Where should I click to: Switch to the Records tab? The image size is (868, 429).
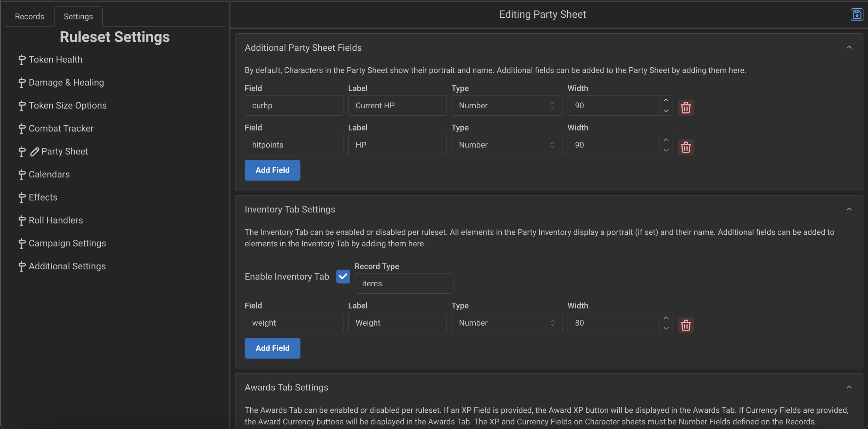click(x=30, y=17)
